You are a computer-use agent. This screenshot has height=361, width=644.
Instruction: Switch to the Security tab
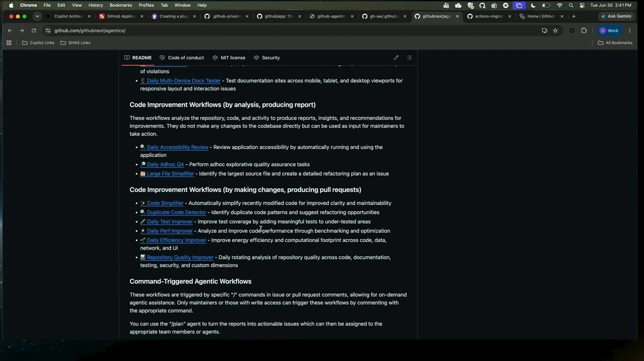click(267, 58)
